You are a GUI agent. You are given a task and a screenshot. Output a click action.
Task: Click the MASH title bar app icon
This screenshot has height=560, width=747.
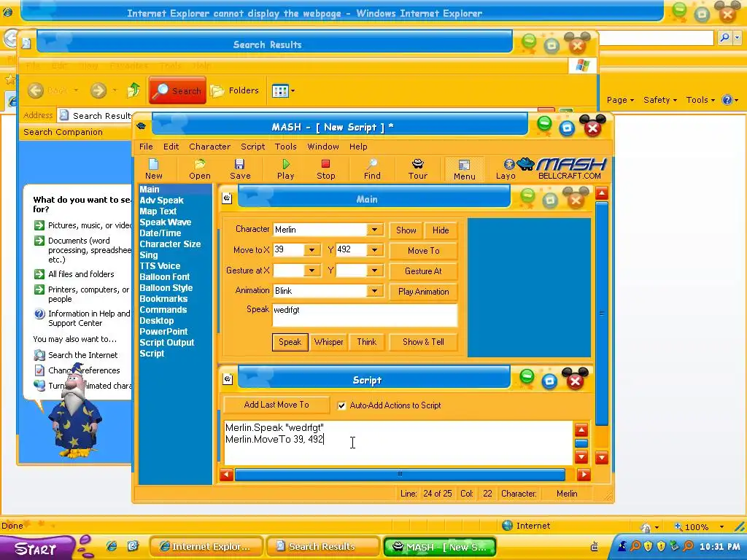[x=141, y=126]
